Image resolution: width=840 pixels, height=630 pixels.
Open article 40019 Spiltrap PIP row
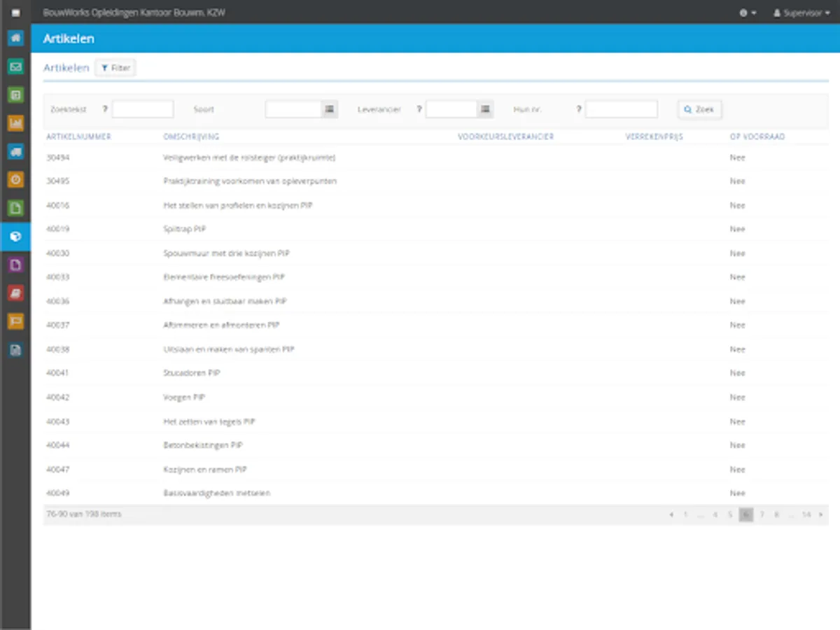point(435,230)
